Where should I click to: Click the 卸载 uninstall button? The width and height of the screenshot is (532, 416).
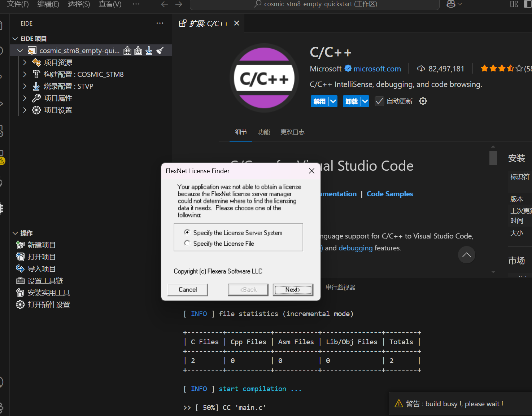point(352,101)
